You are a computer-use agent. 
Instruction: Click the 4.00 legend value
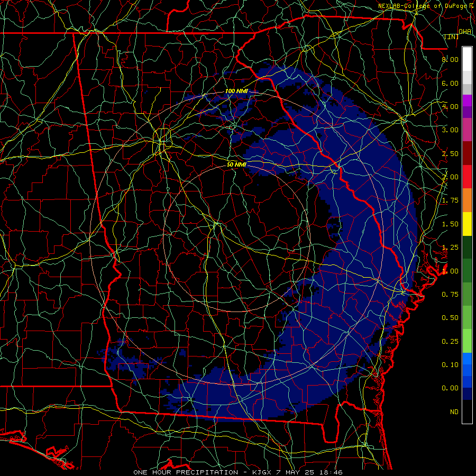click(450, 106)
